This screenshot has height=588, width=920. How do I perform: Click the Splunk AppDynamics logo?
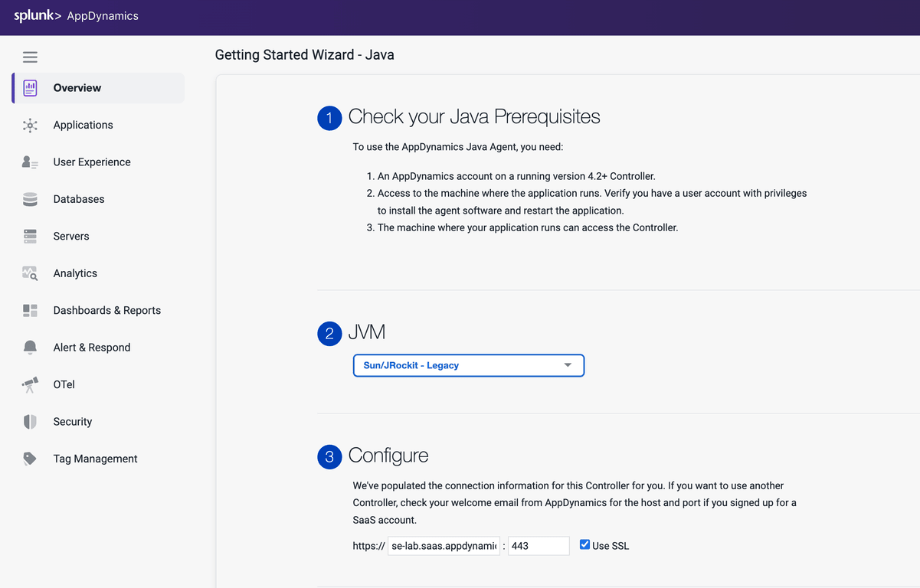(77, 16)
